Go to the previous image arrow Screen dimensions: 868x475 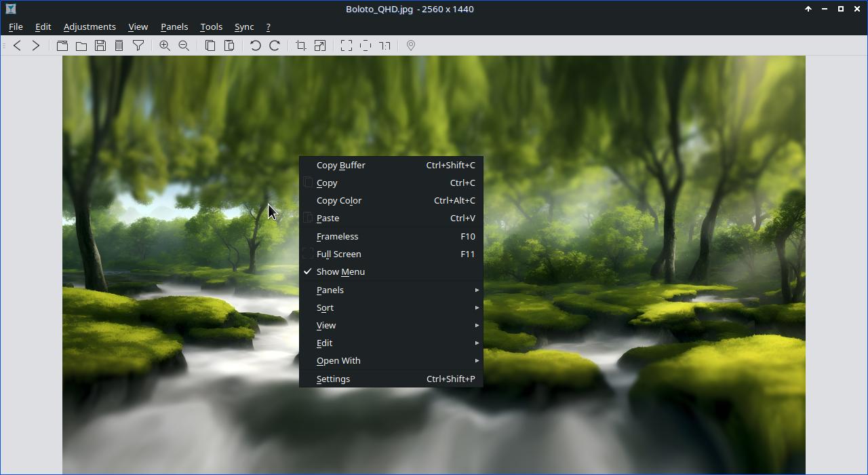click(x=17, y=45)
